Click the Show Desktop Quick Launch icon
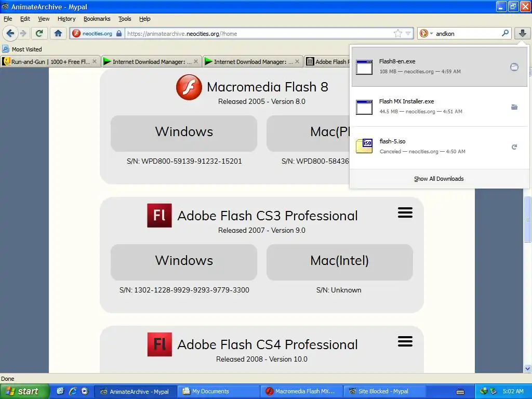 point(60,391)
